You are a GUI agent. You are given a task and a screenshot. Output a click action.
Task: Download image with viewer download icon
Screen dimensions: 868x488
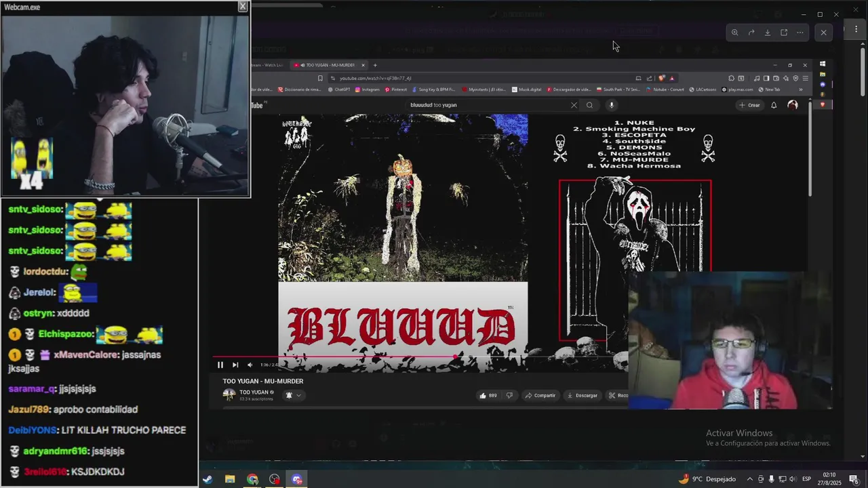coord(768,33)
